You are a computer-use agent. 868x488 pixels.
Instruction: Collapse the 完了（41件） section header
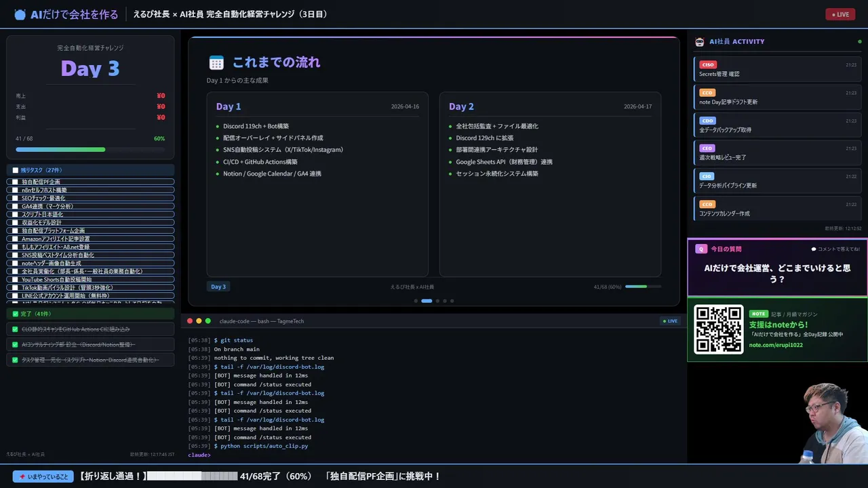[x=90, y=314]
